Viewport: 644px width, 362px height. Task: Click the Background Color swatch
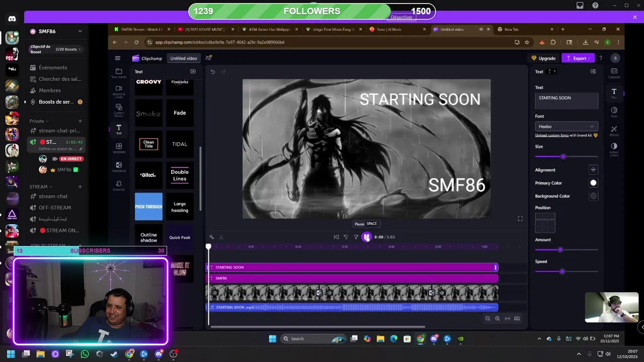[x=593, y=196]
